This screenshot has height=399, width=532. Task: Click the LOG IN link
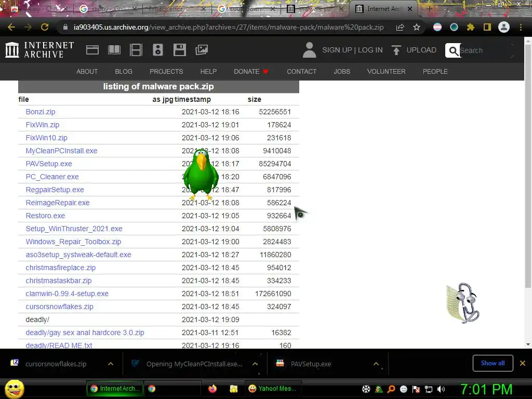[370, 50]
